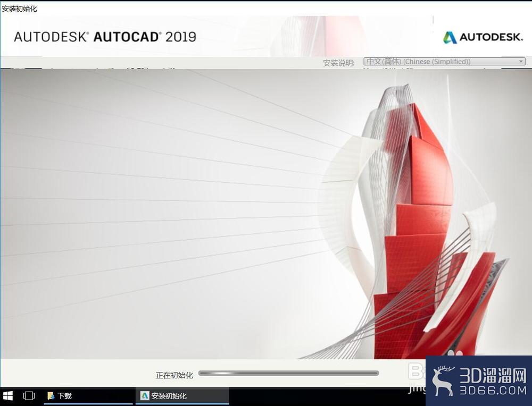
Task: Open Task View on the taskbar
Action: [x=29, y=396]
